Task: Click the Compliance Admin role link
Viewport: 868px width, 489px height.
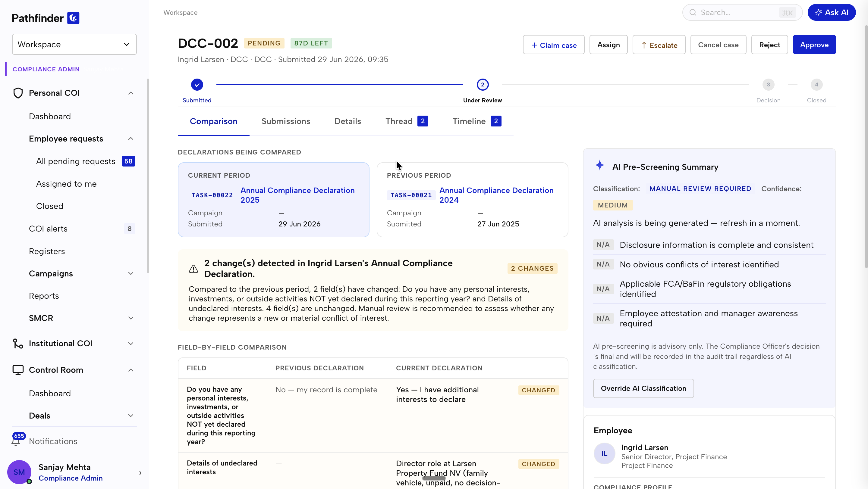Action: (71, 478)
